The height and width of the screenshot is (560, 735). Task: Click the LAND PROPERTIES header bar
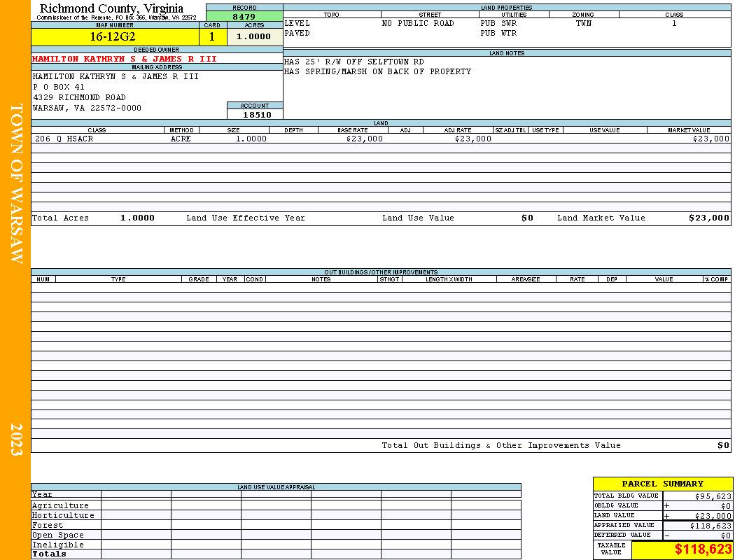pos(507,8)
